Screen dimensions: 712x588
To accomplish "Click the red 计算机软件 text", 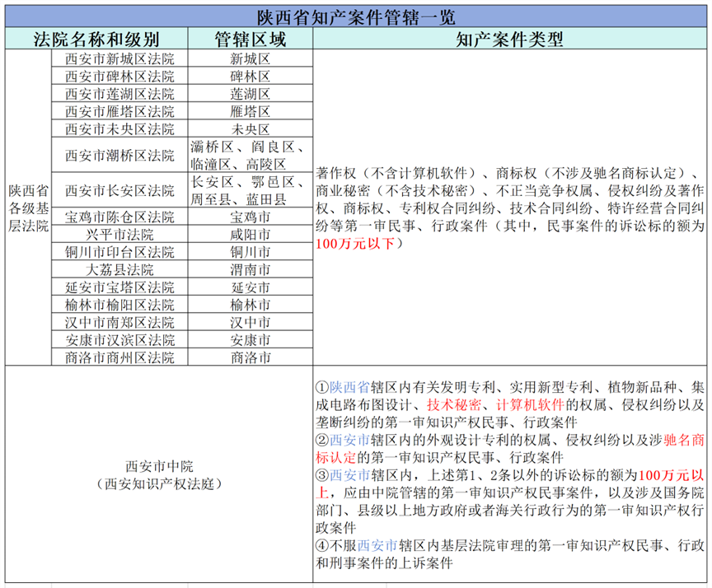I will (529, 404).
